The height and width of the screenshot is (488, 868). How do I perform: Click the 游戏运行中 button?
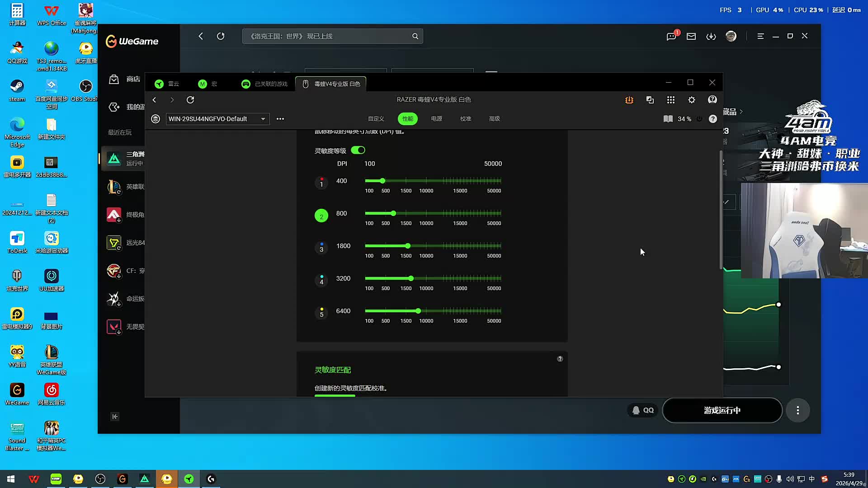[722, 410]
